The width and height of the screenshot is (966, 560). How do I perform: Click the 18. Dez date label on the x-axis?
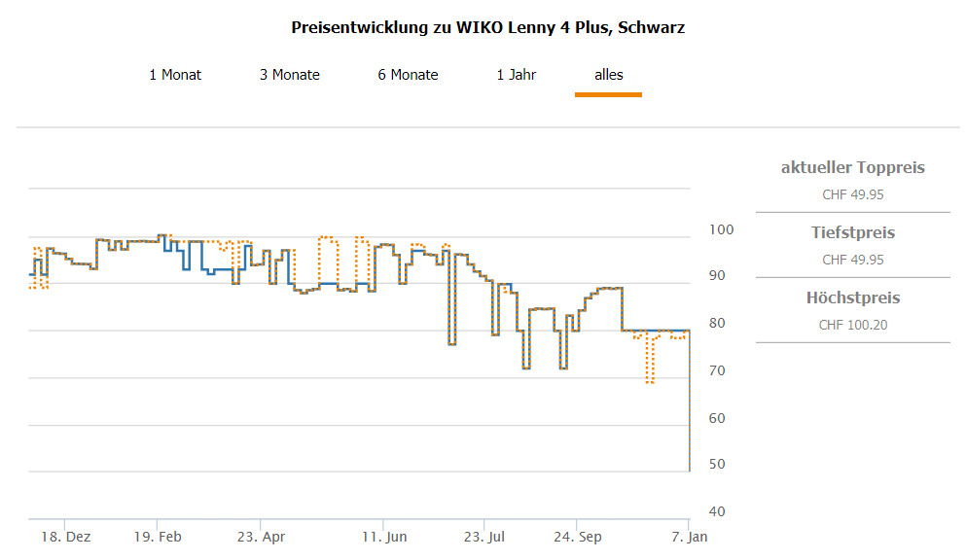click(66, 537)
